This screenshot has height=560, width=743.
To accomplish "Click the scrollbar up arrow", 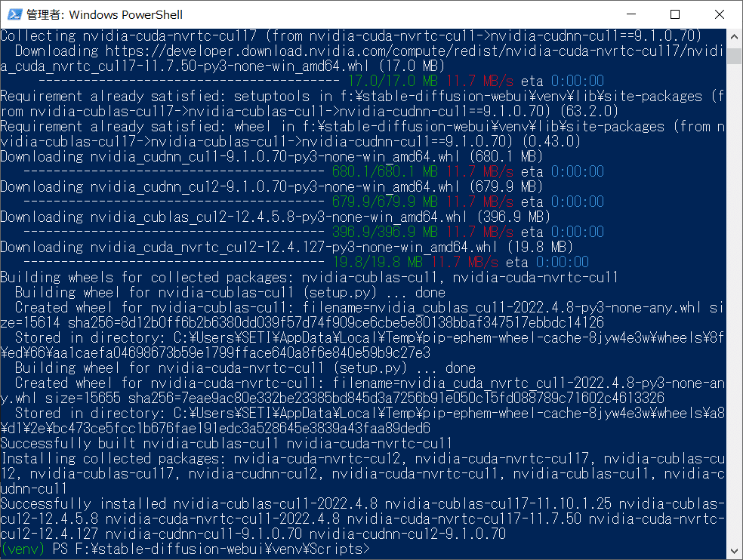I will (x=734, y=36).
